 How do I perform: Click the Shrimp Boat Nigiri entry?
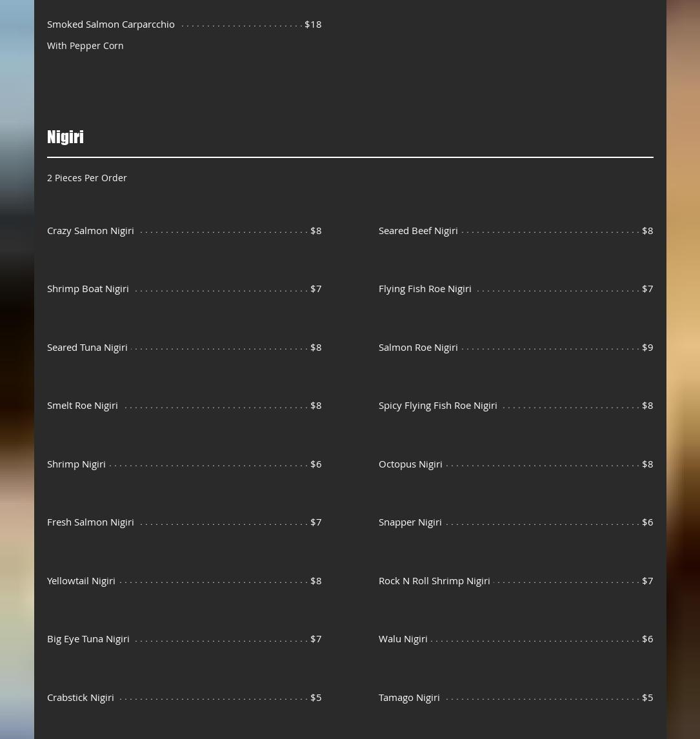[x=88, y=289]
